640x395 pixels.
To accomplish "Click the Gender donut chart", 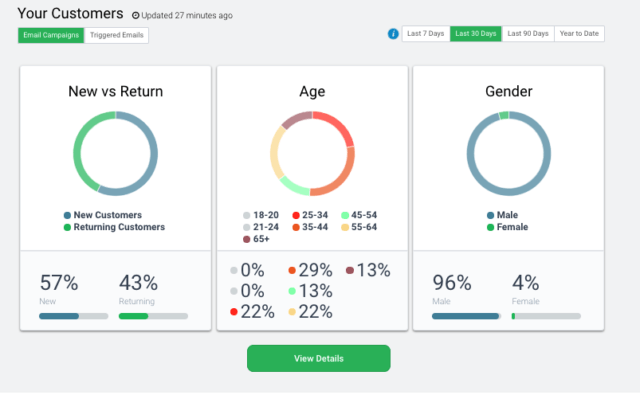I will click(x=509, y=153).
